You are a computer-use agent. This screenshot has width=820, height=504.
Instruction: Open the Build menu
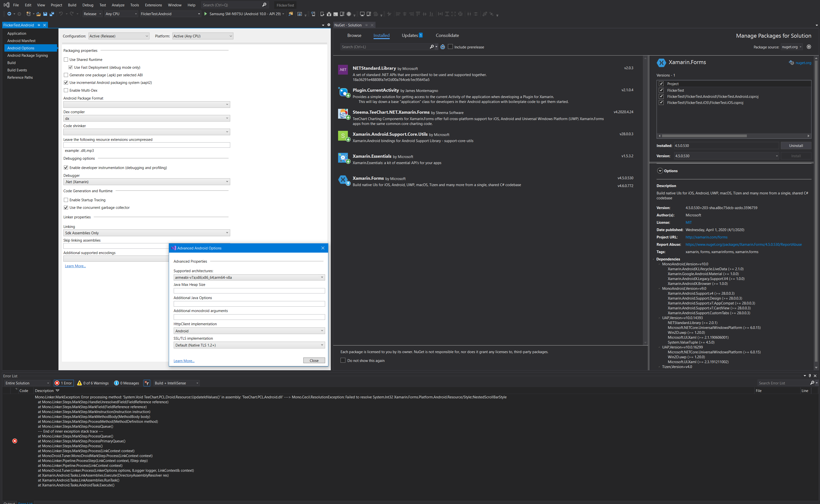click(x=72, y=5)
